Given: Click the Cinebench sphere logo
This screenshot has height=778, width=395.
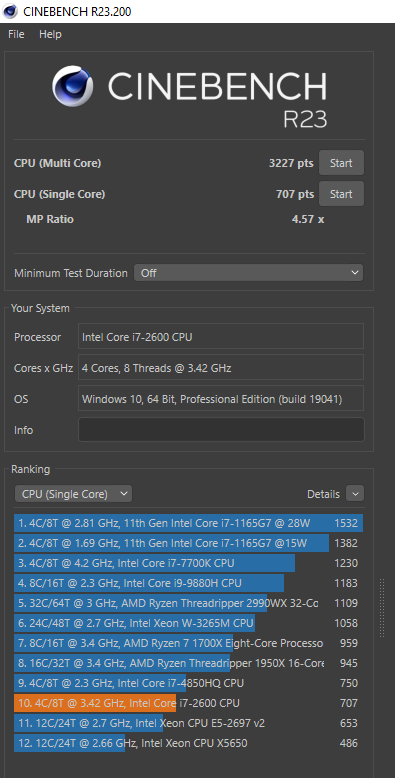Looking at the screenshot, I should point(72,86).
